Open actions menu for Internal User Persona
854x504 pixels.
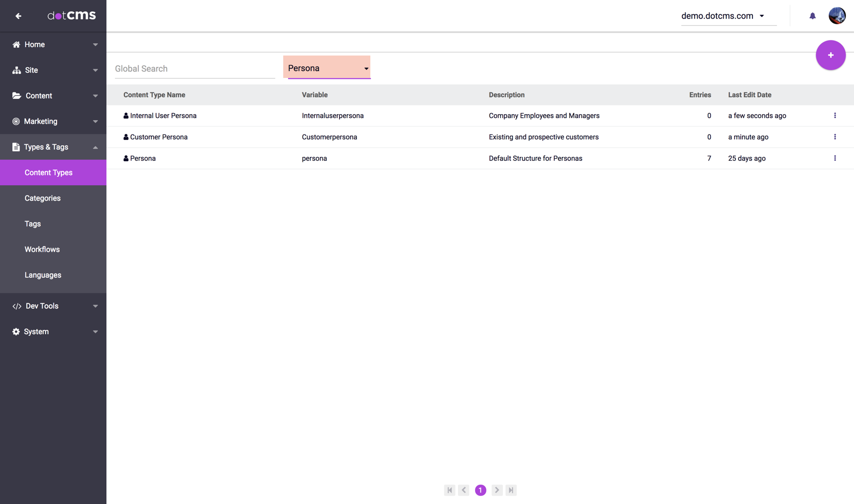pyautogui.click(x=834, y=116)
